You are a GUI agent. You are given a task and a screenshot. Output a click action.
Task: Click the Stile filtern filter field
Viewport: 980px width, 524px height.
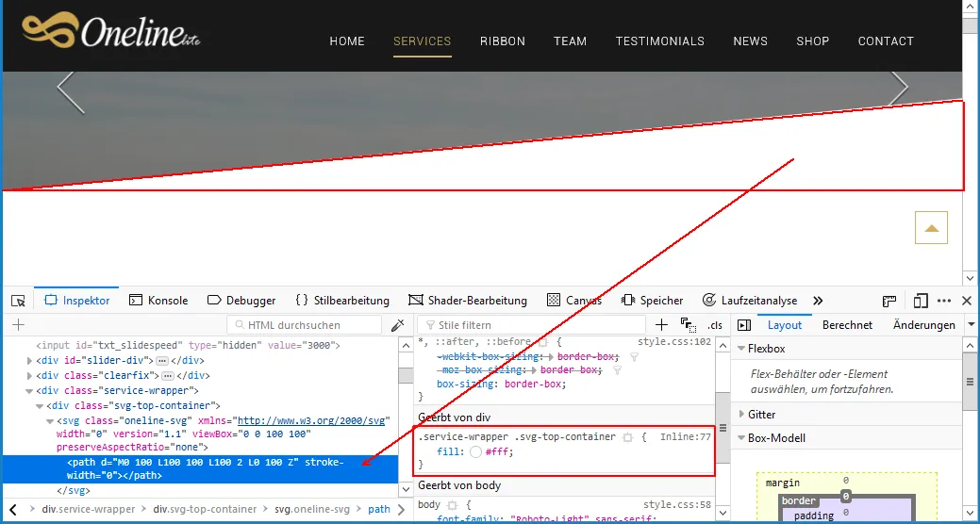pyautogui.click(x=532, y=325)
